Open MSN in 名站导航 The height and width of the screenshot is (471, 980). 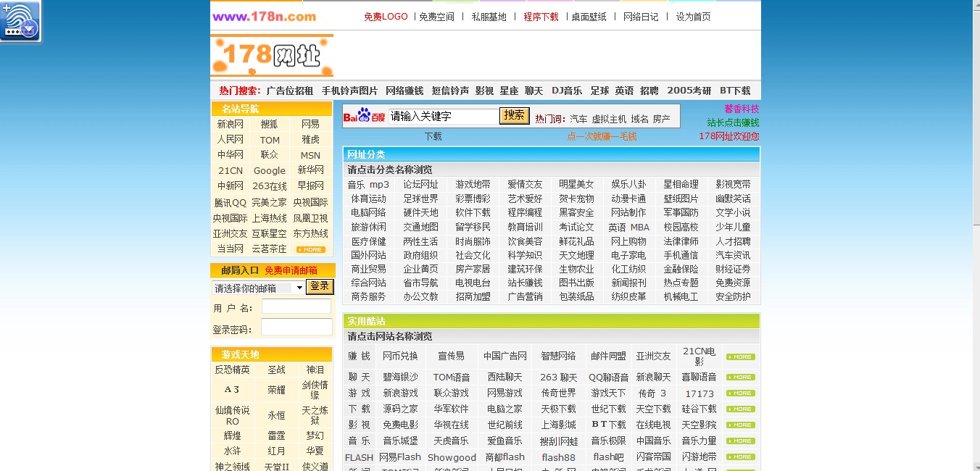310,155
